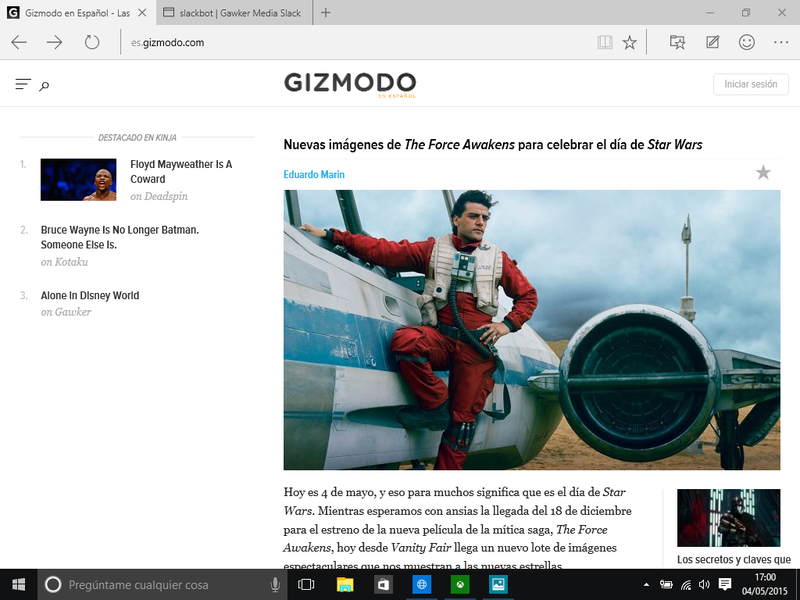Activate Cortana microphone icon
The image size is (800, 600).
point(275,585)
